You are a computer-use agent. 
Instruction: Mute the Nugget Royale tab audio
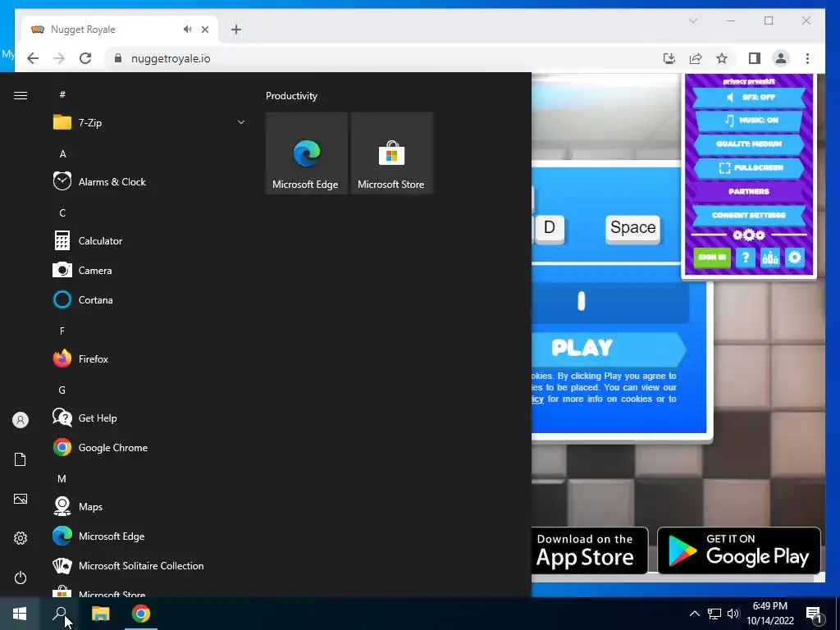[x=187, y=29]
